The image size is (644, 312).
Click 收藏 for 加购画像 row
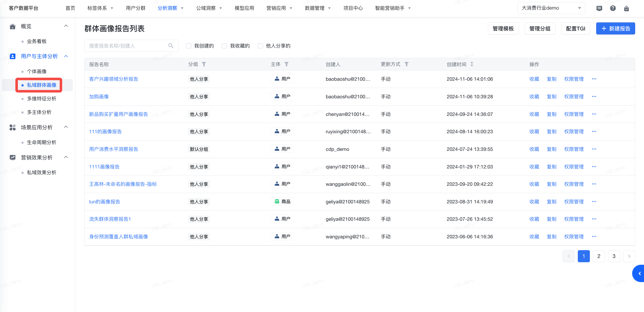pyautogui.click(x=534, y=97)
